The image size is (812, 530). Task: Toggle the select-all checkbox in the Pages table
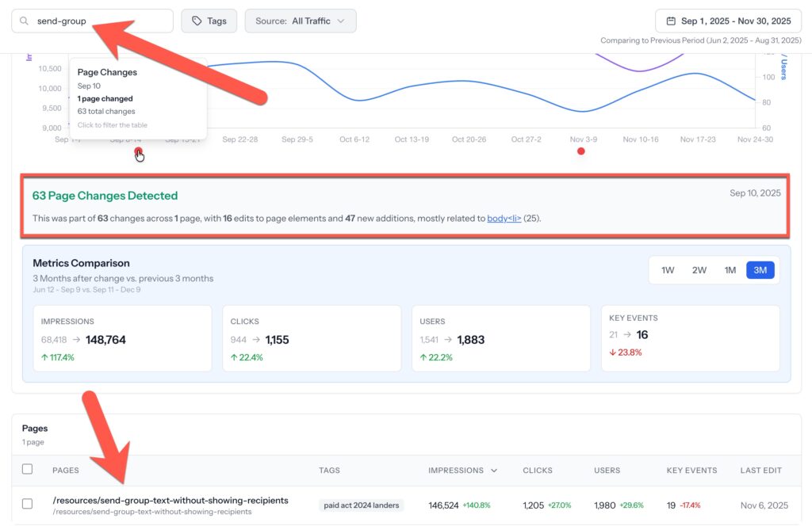(x=27, y=469)
